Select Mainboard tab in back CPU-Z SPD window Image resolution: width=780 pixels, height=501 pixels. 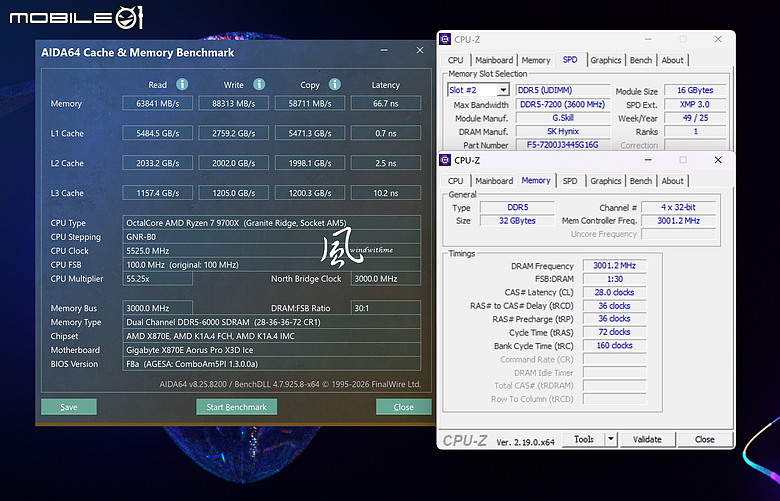click(494, 60)
